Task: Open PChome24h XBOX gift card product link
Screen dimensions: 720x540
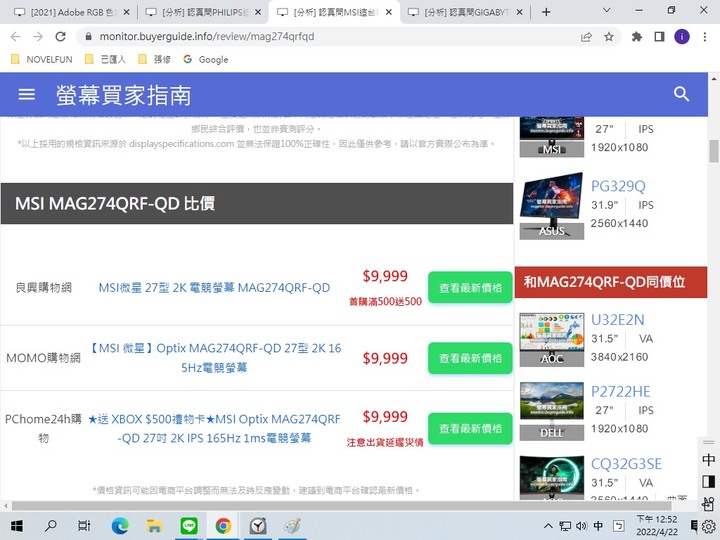Action: tap(214, 428)
